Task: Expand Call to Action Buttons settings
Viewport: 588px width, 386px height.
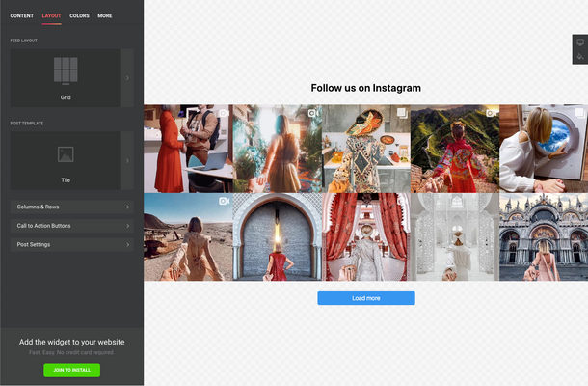Action: (72, 226)
